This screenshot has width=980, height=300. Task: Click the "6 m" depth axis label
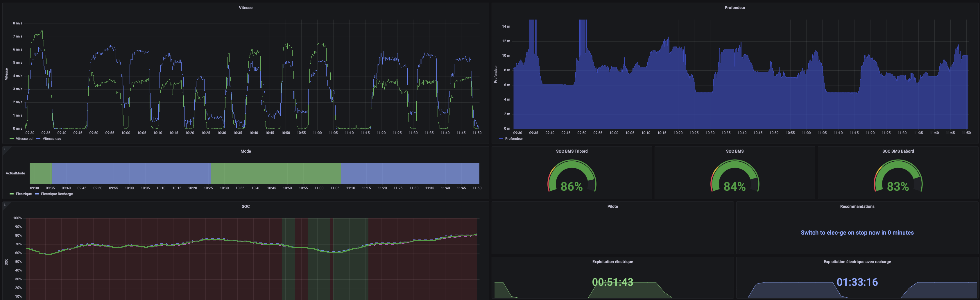(x=507, y=85)
